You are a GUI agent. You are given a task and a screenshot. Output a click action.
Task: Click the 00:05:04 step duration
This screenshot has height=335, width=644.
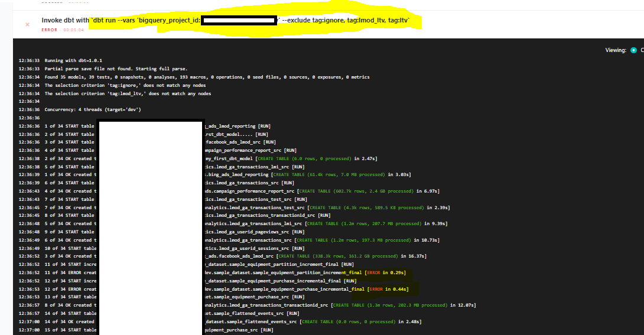coord(73,30)
